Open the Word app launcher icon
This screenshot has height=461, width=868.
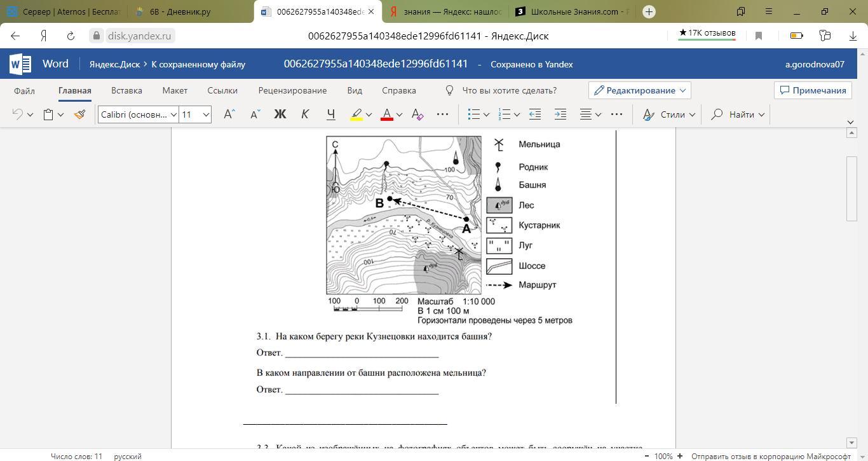click(x=20, y=64)
